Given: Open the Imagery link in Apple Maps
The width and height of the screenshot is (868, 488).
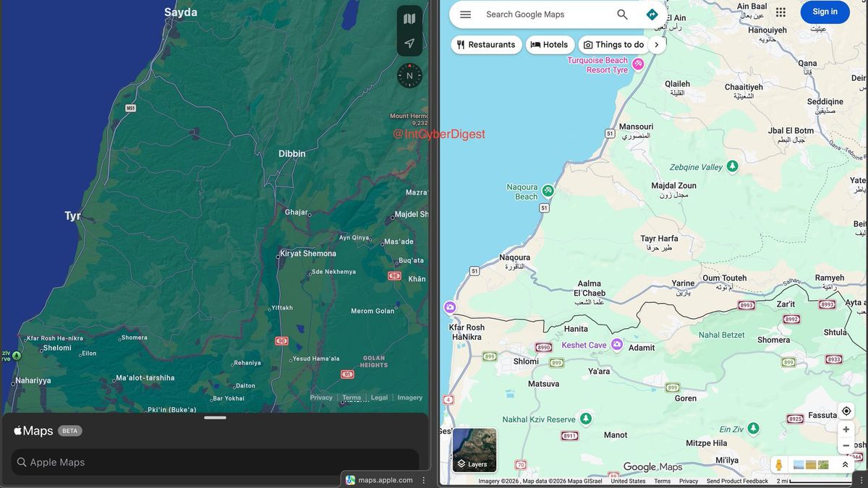Looking at the screenshot, I should pos(410,398).
